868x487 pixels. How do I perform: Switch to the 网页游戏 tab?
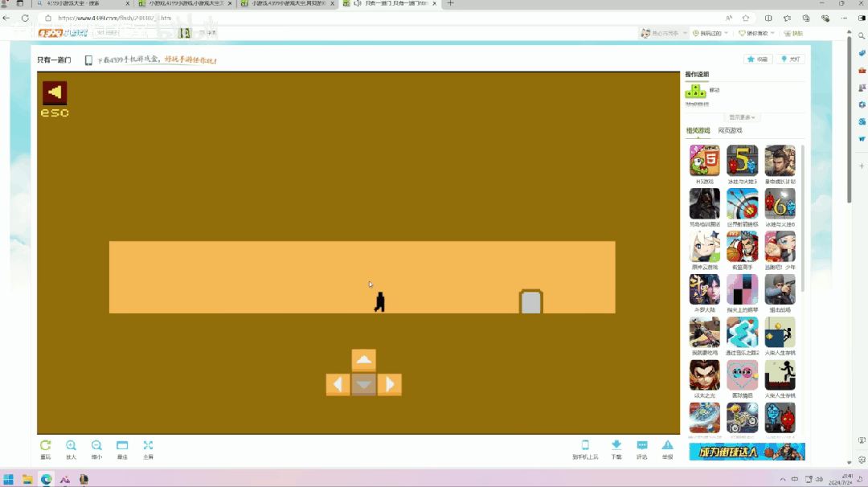click(730, 130)
